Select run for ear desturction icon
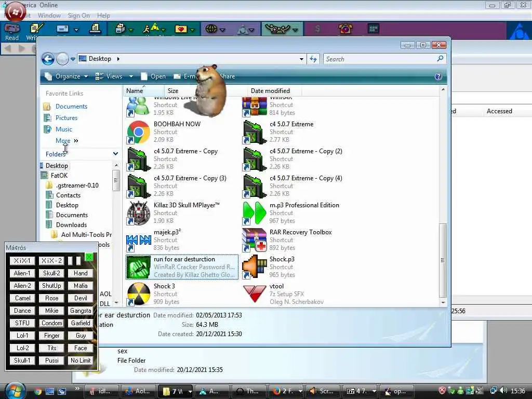Image resolution: width=532 pixels, height=399 pixels. [138, 267]
